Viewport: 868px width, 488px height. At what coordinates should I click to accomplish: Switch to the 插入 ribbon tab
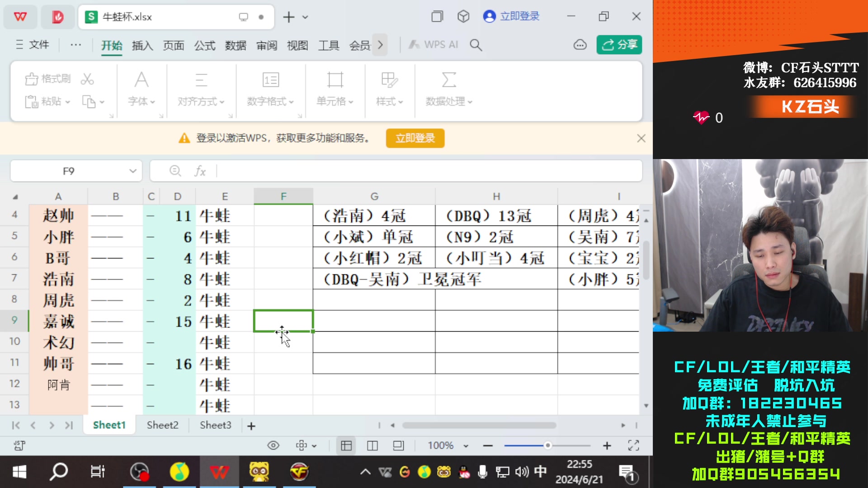pyautogui.click(x=142, y=45)
